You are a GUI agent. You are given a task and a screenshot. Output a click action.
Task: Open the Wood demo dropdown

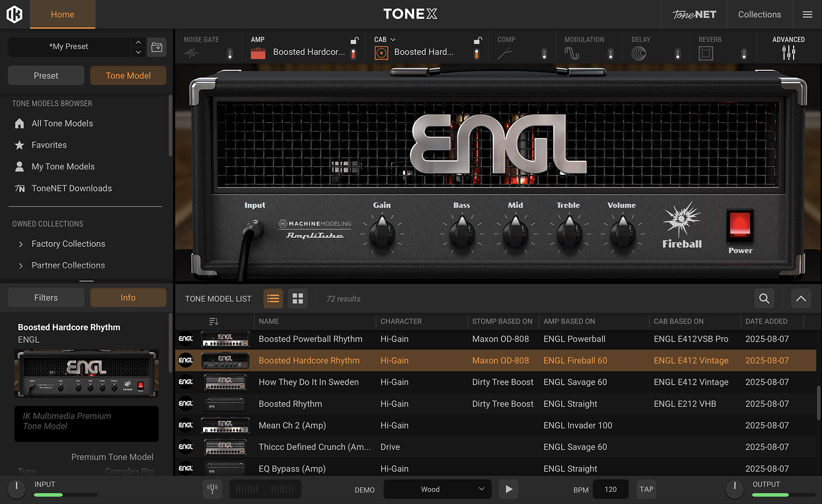437,489
